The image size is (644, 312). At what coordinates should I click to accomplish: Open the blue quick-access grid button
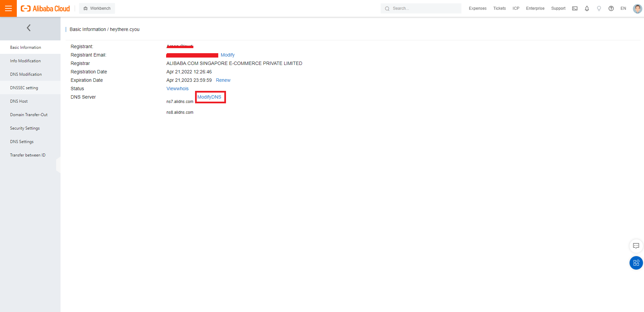pyautogui.click(x=636, y=263)
